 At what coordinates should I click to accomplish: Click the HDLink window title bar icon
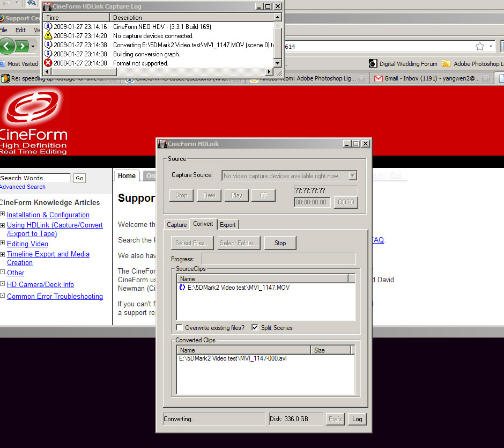[x=162, y=144]
